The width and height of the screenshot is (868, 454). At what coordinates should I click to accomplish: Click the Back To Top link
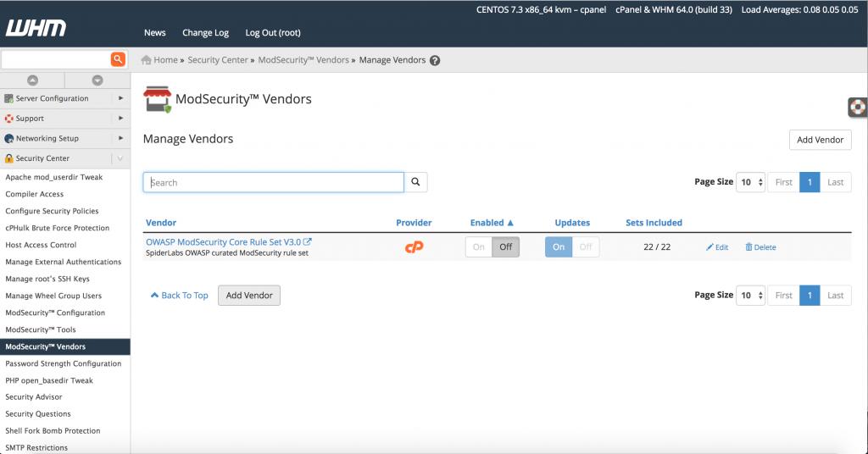click(x=180, y=296)
